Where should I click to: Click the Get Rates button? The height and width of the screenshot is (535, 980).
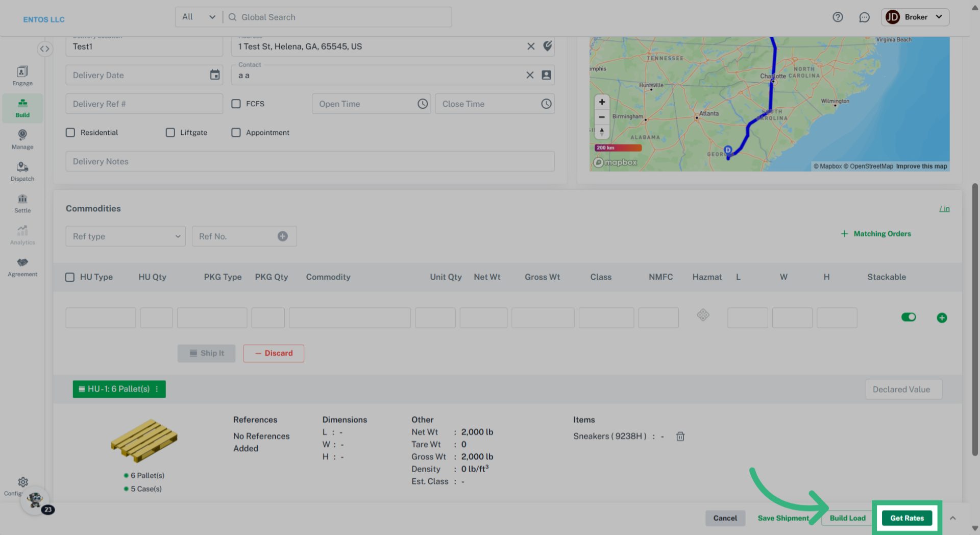(x=906, y=518)
